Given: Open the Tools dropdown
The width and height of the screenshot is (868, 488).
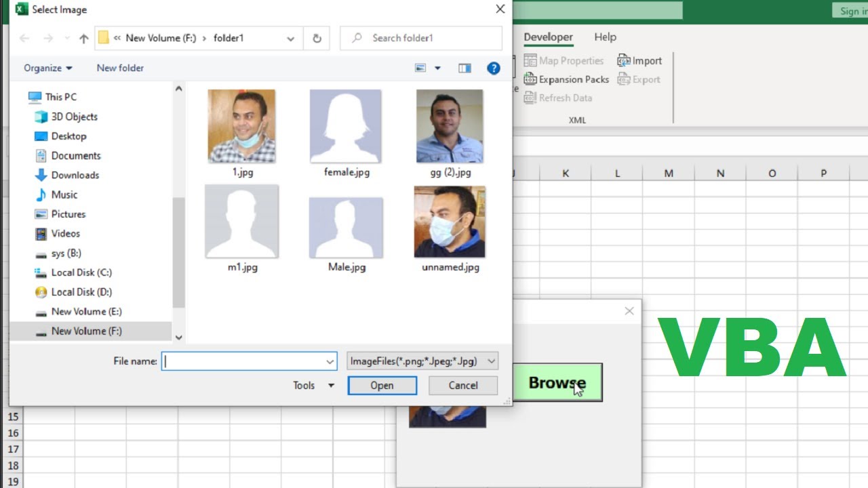Looking at the screenshot, I should (x=313, y=386).
